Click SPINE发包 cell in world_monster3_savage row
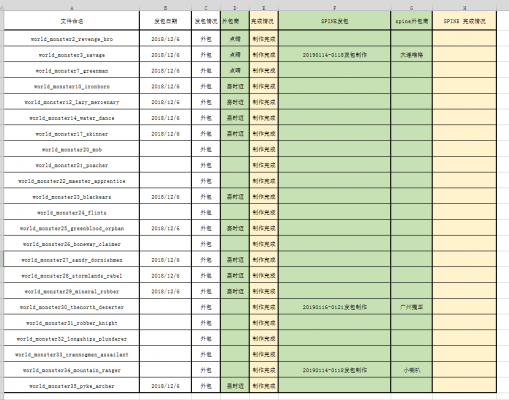Screen dimensions: 509x400 coord(335,55)
